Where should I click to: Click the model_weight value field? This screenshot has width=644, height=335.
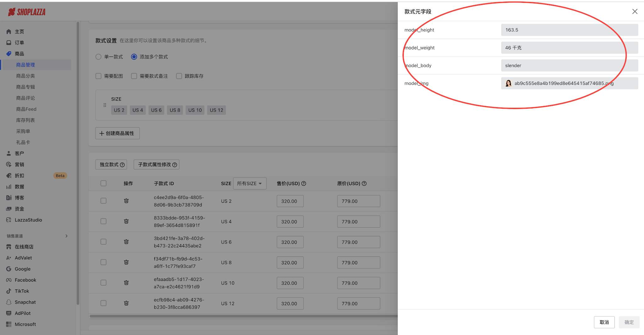click(x=569, y=48)
